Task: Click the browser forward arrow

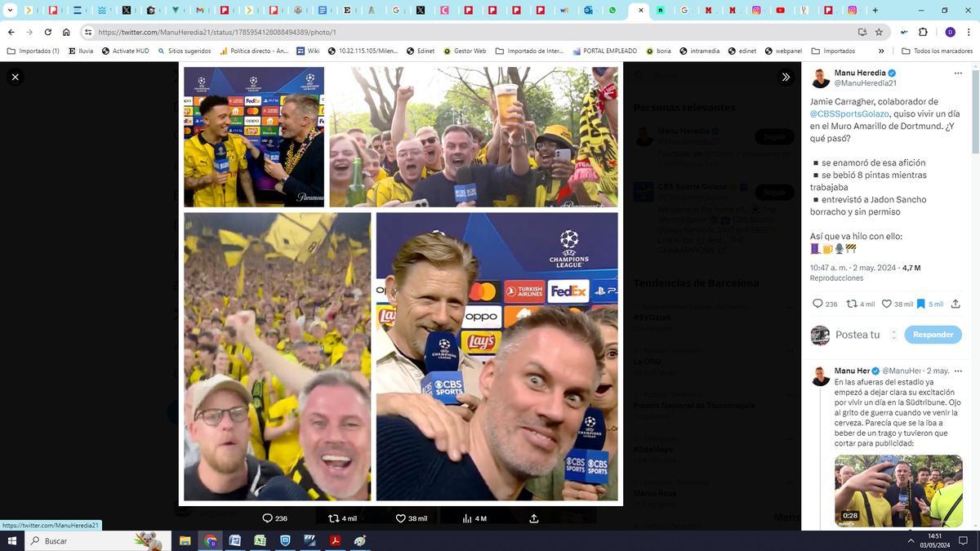Action: pyautogui.click(x=29, y=32)
